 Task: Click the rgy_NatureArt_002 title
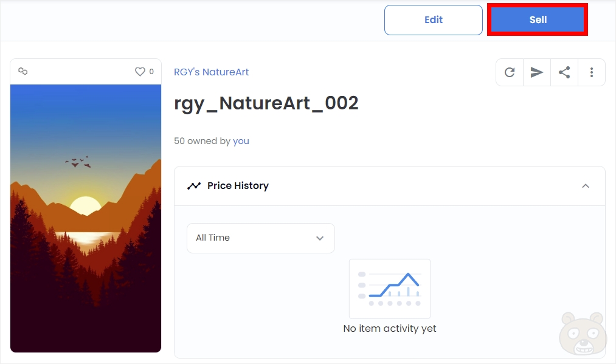click(266, 103)
